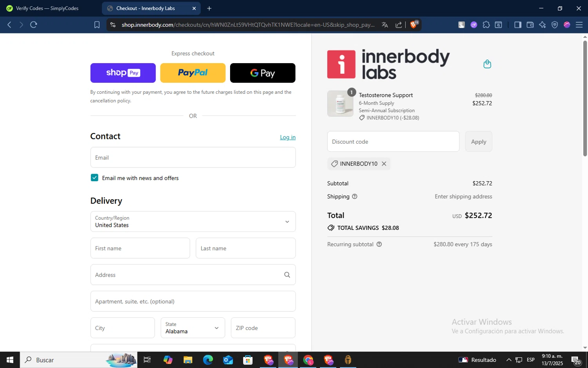Focus the City field
The width and height of the screenshot is (588, 368).
tap(123, 328)
